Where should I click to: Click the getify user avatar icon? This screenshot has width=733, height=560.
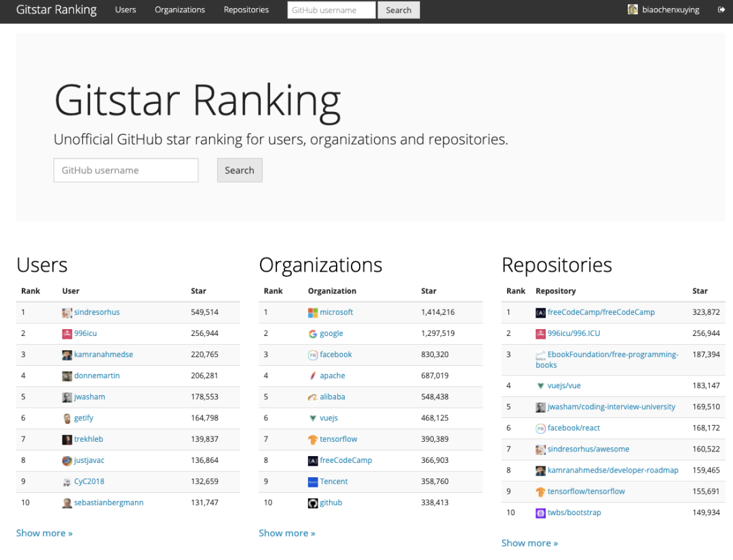67,418
